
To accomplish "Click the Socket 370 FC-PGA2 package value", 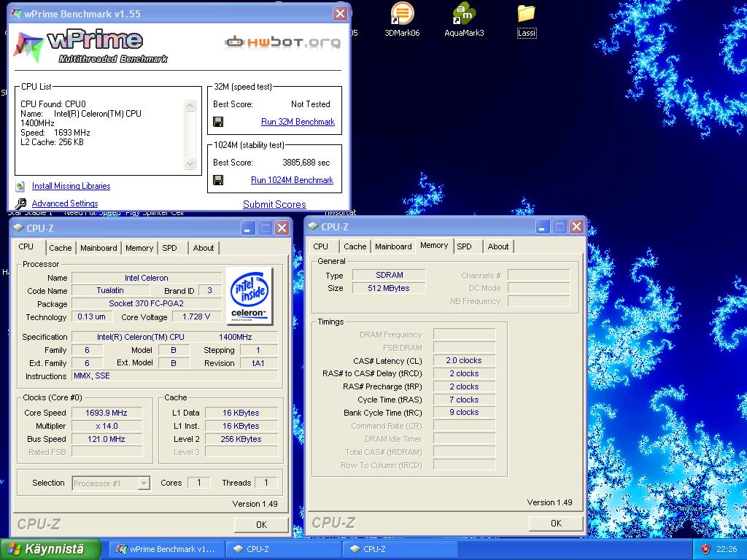I will (x=146, y=303).
